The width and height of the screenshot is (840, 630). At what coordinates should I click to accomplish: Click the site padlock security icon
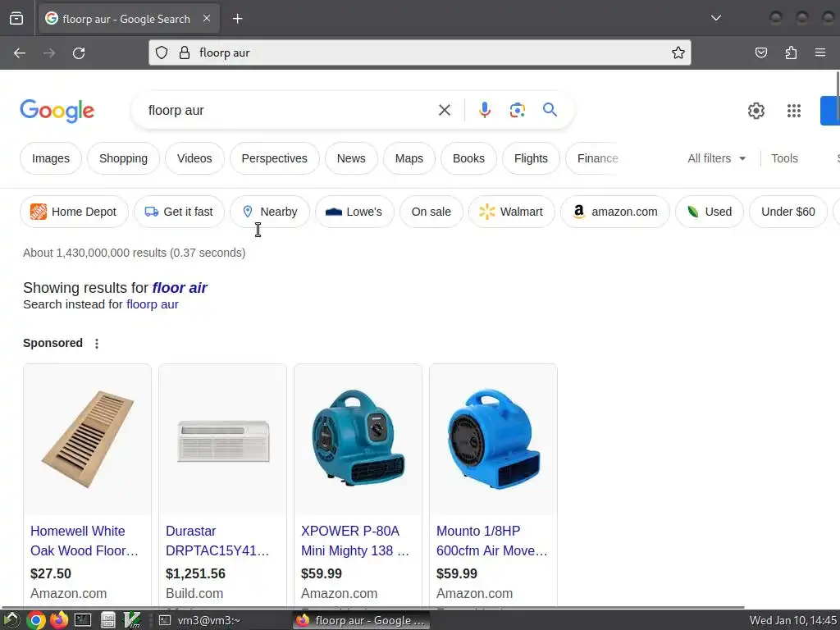[x=185, y=52]
